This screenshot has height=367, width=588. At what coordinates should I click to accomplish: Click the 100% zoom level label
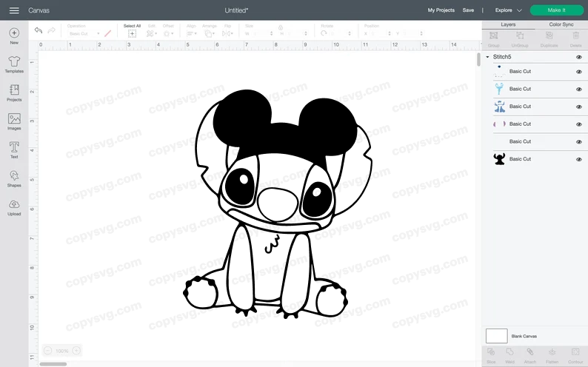pyautogui.click(x=62, y=351)
